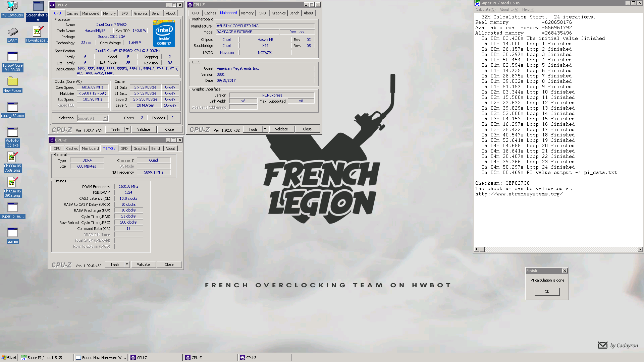
Task: Open 0h 05m 05 391s.png image icon
Action: tap(12, 187)
